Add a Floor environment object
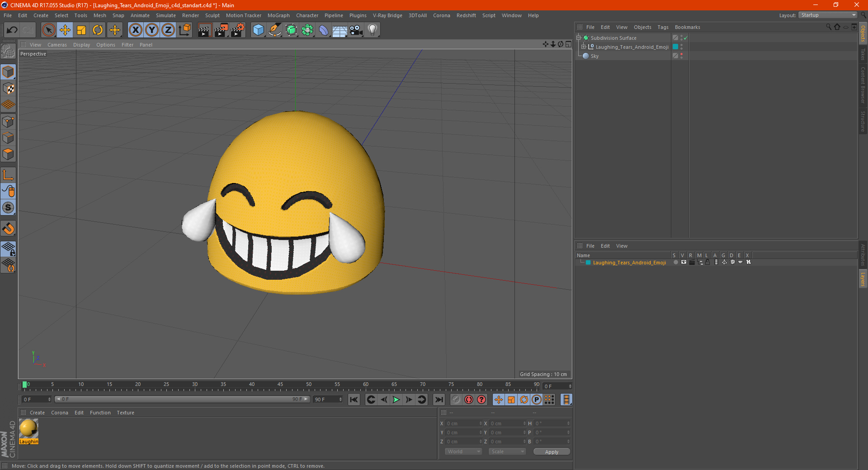868x470 pixels. pyautogui.click(x=340, y=30)
